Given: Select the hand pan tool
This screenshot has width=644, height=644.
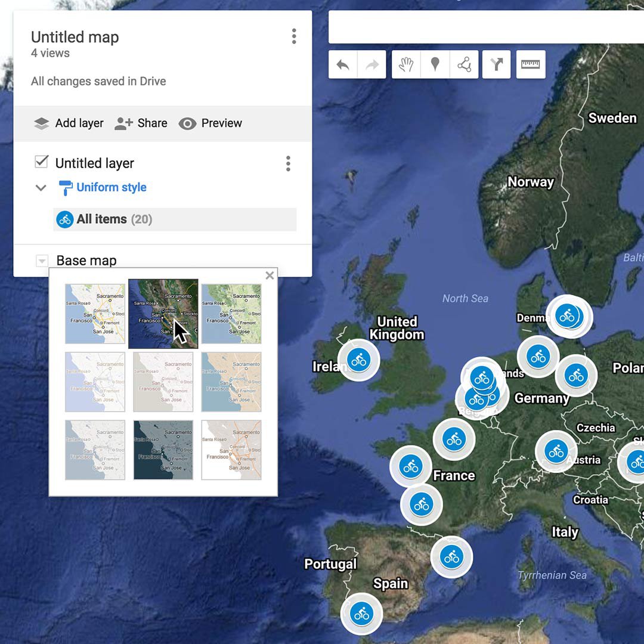Looking at the screenshot, I should (406, 64).
